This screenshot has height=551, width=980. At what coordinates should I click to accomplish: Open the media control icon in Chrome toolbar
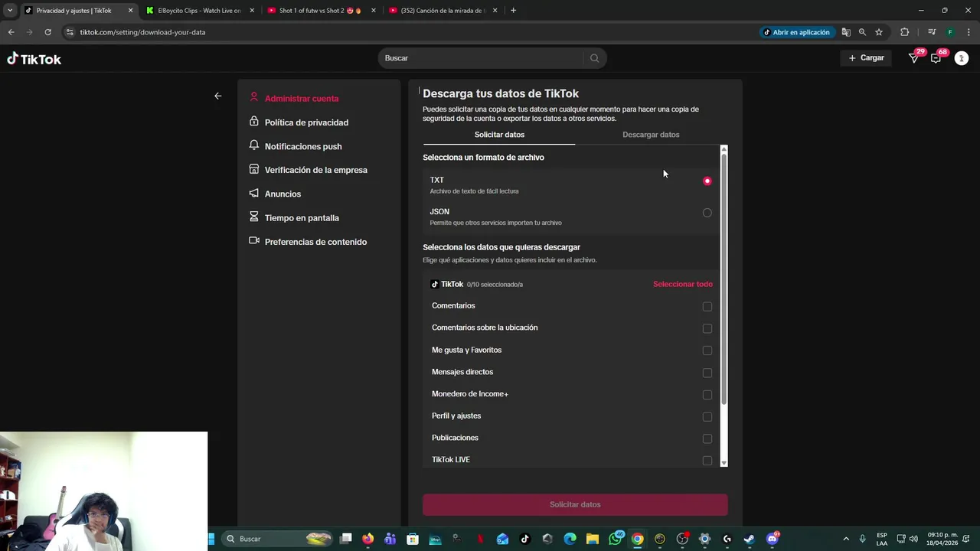coord(932,32)
